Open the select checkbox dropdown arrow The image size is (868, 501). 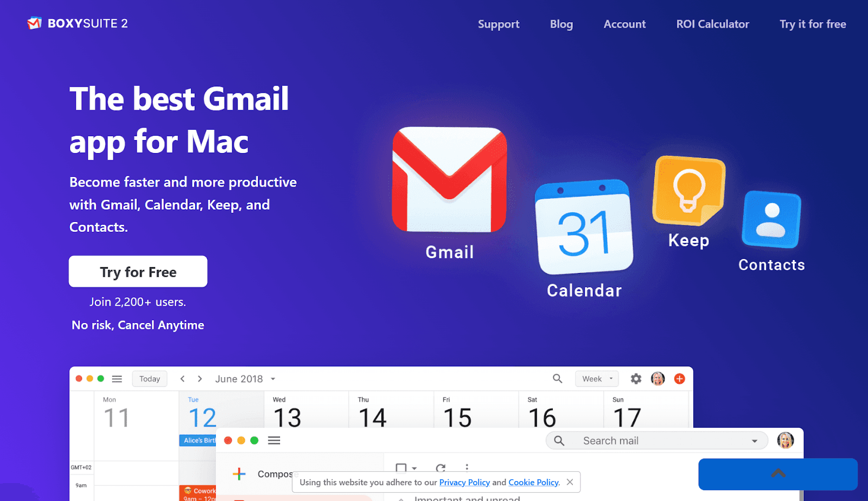414,468
